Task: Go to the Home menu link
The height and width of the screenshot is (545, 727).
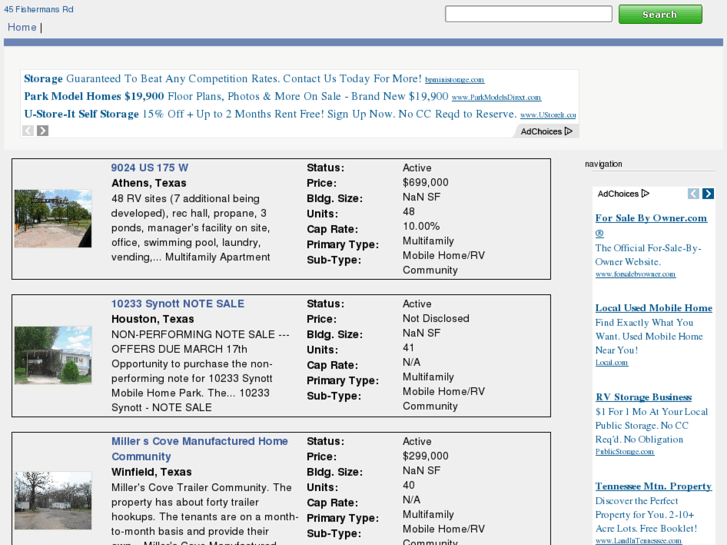Action: point(22,27)
